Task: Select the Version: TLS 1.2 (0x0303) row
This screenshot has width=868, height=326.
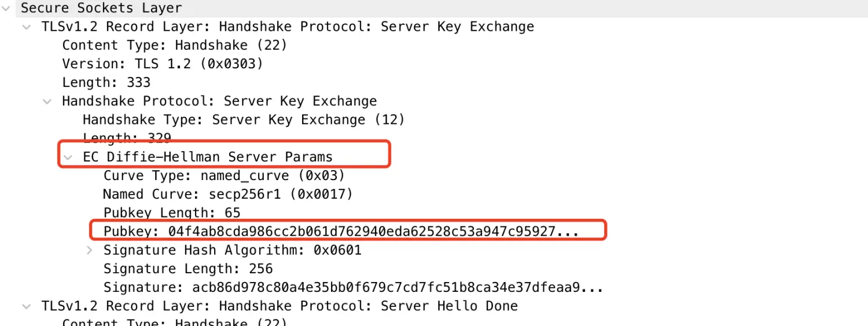Action: [163, 64]
